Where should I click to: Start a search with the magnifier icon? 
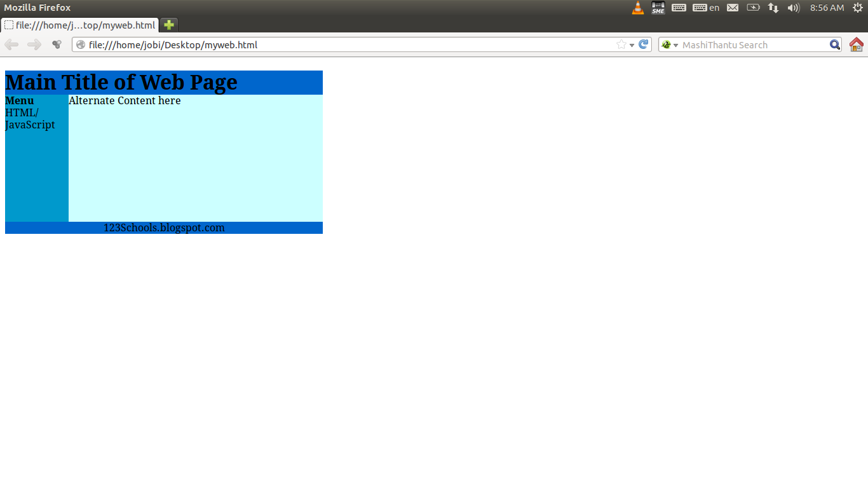click(x=834, y=44)
